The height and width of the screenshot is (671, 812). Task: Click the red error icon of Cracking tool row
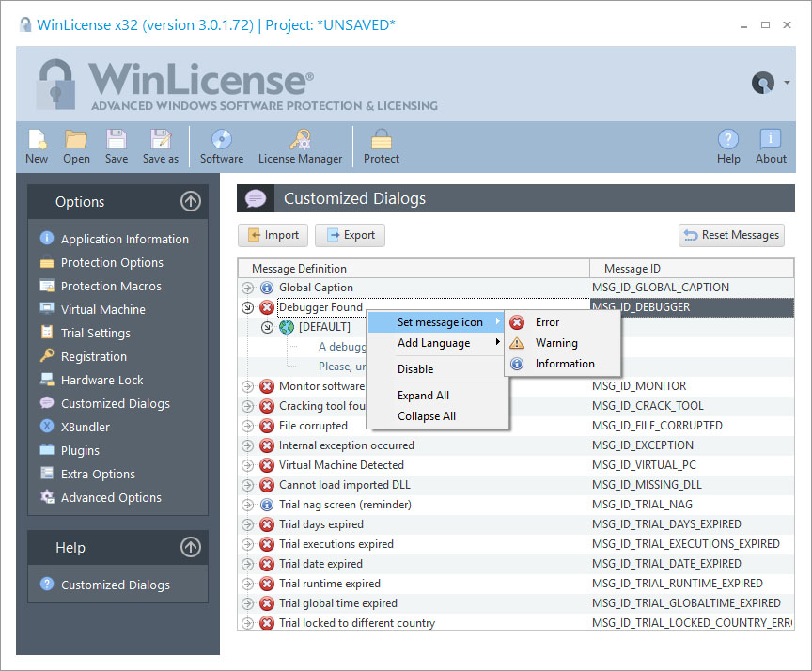[x=267, y=406]
